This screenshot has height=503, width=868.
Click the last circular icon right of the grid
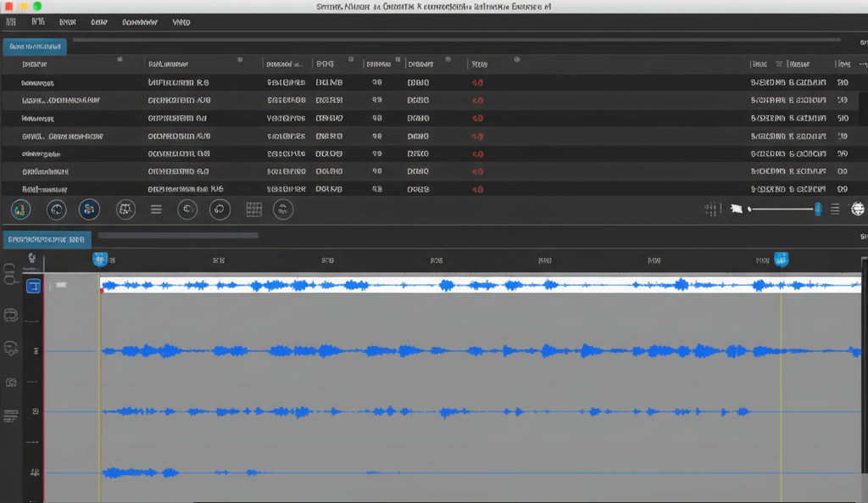283,209
